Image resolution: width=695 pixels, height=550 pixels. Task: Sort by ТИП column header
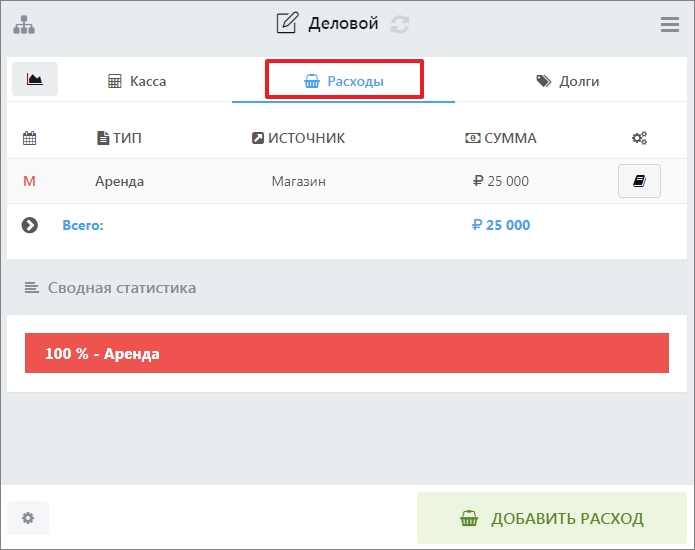pos(119,138)
